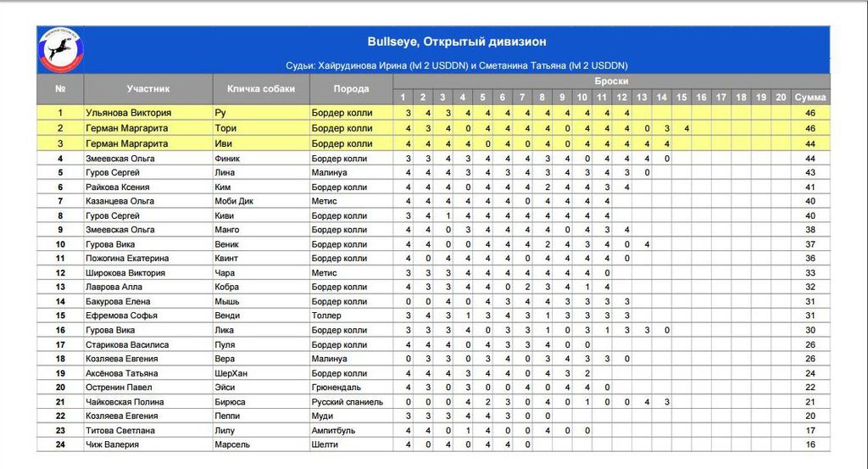Click dog name 'Манго'
Viewport: 868px width, 469px height.
click(227, 229)
